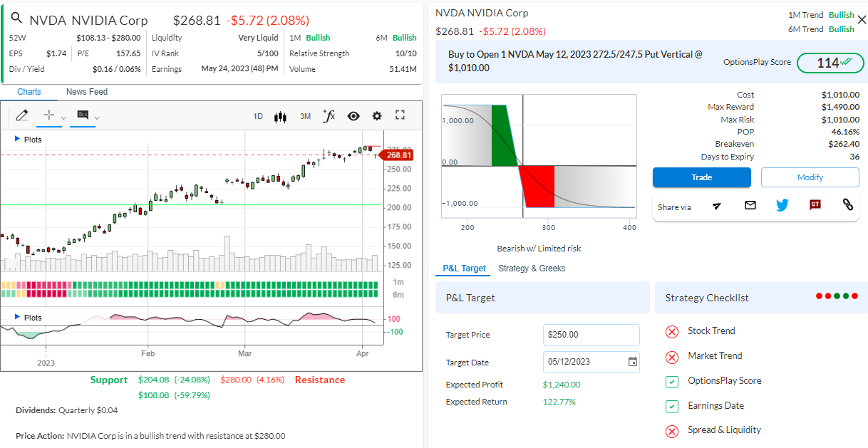This screenshot has width=868, height=448.
Task: Click the Expected Profit $1,240.00 value
Action: point(562,385)
